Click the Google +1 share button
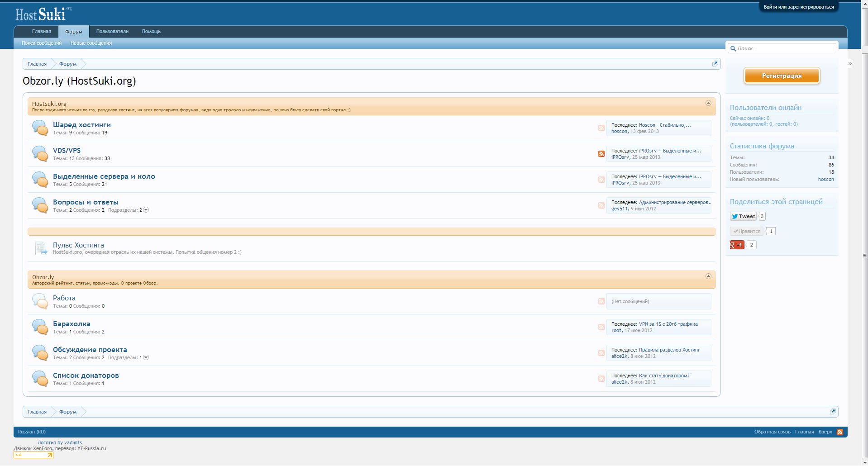868x466 pixels. point(737,245)
